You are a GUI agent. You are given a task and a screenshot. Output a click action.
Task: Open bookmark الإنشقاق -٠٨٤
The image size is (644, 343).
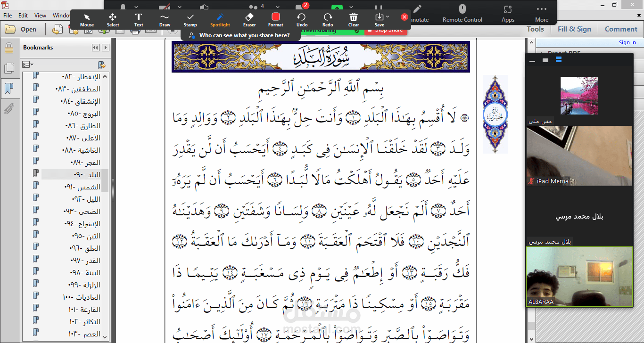81,101
